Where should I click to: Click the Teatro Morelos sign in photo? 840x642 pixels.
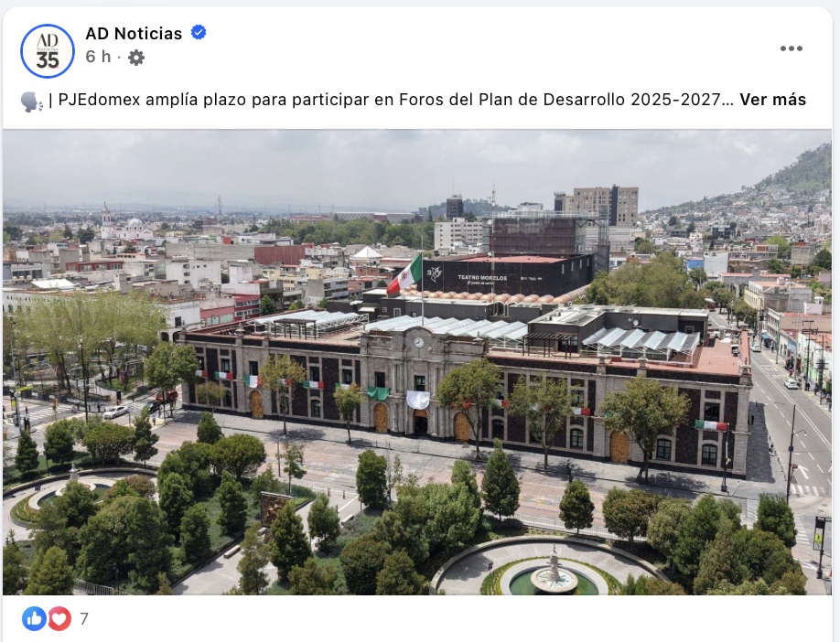point(482,278)
